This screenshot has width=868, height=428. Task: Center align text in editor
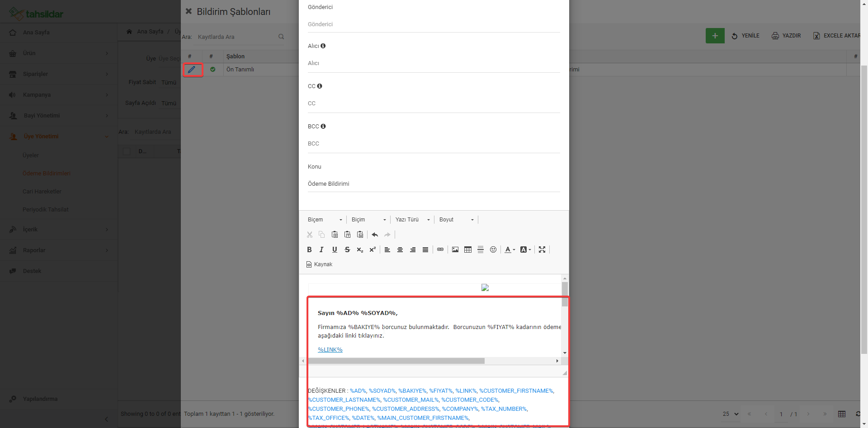(x=400, y=249)
